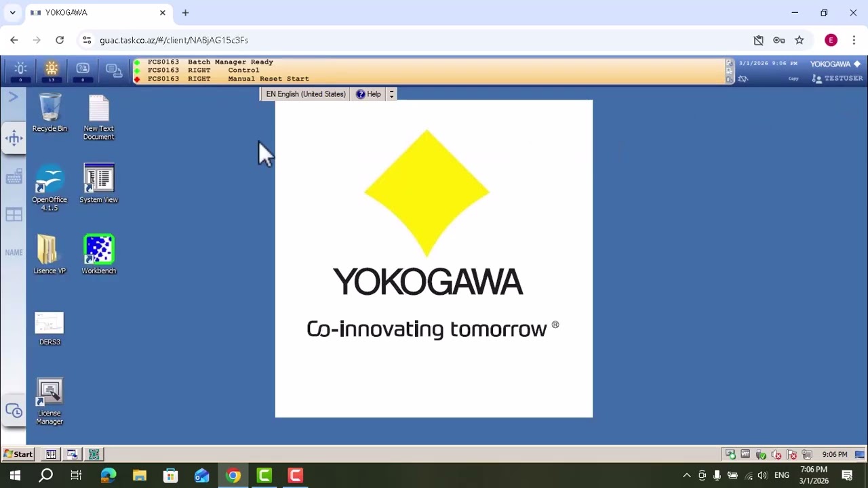Open the EN English language bar selector
This screenshot has height=488, width=868.
pos(306,94)
